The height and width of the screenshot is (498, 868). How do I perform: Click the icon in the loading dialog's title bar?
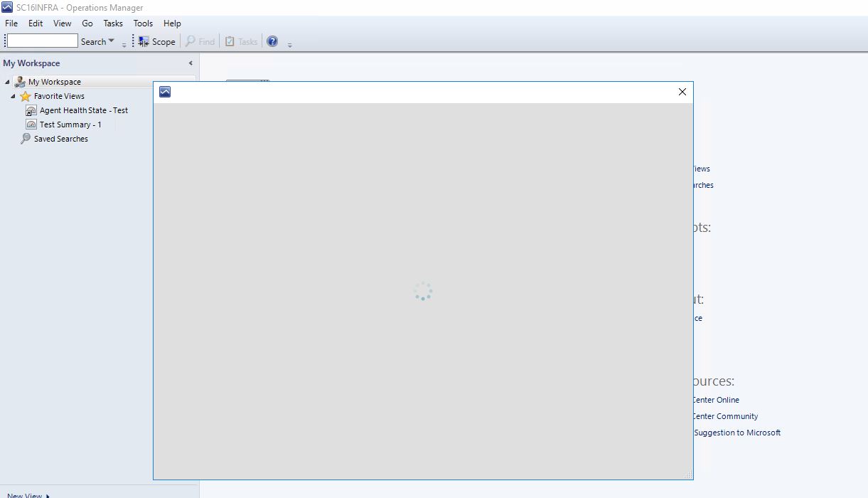coord(165,92)
